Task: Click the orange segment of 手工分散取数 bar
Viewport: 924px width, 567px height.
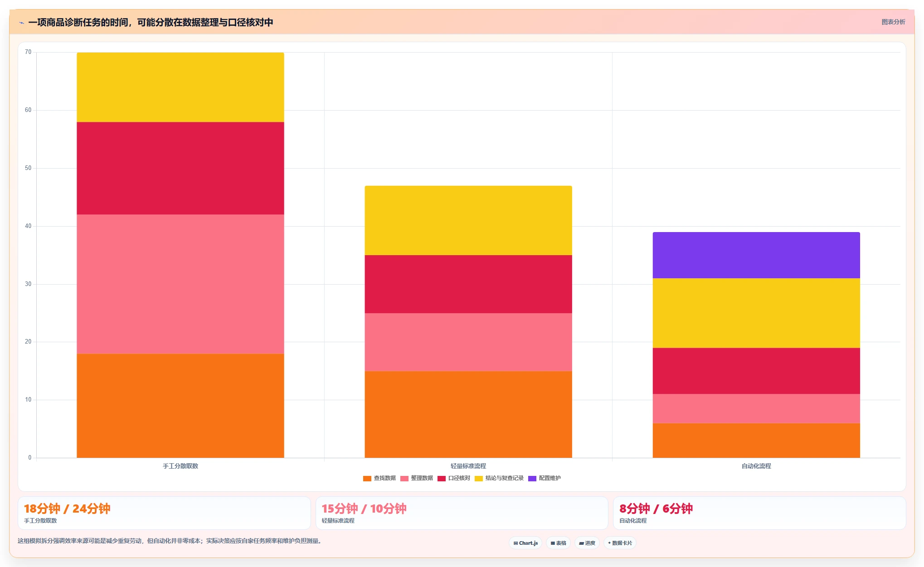Action: (x=180, y=406)
